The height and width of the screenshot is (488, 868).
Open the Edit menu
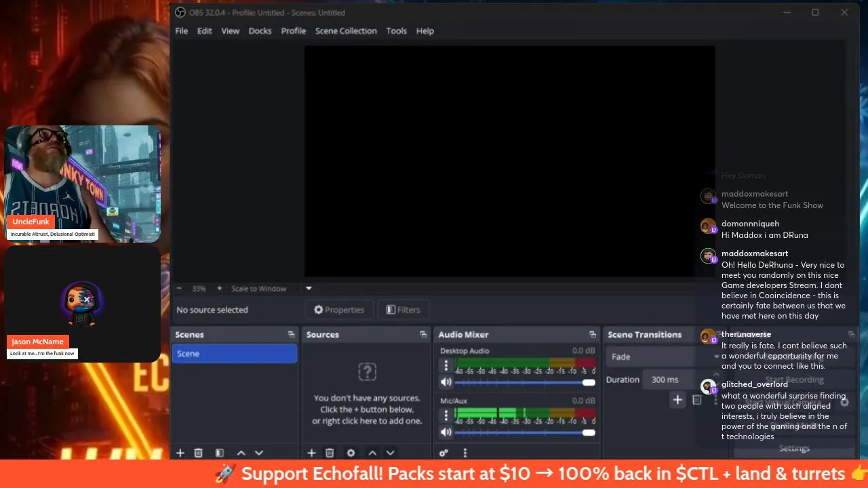coord(205,30)
